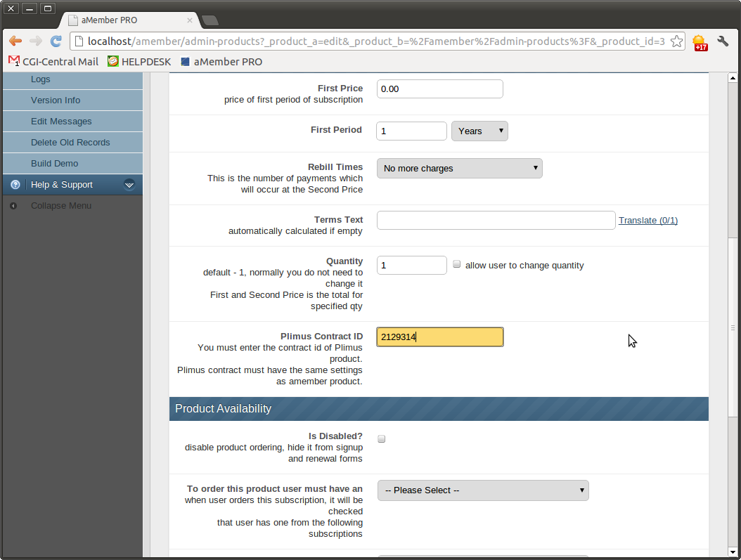Collapse the sidebar with Collapse Menu

pos(60,206)
